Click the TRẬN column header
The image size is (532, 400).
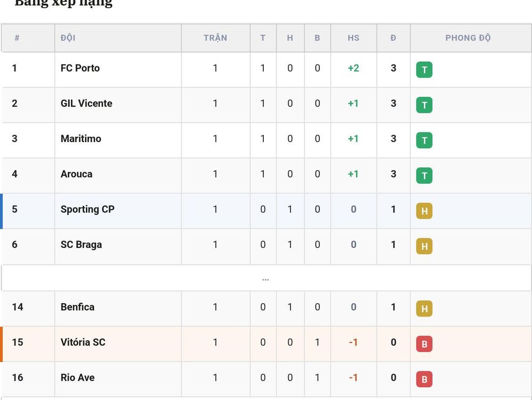[215, 38]
